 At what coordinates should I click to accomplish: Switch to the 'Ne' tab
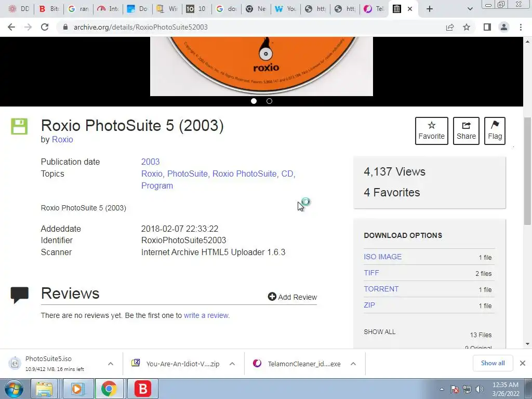256,9
